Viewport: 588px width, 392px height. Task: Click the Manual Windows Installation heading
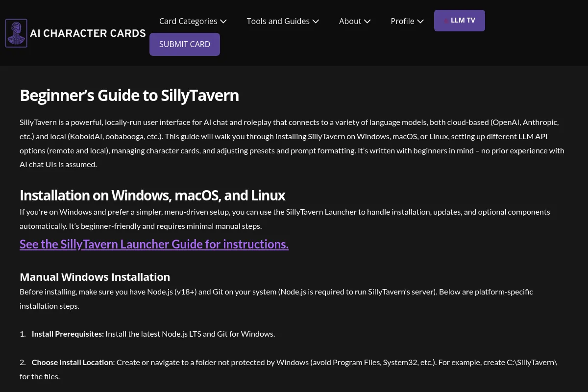(x=95, y=277)
